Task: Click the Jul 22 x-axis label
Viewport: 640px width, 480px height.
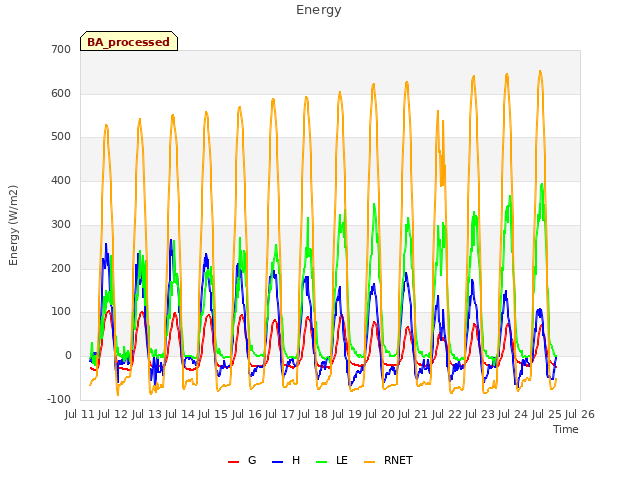Action: click(447, 415)
